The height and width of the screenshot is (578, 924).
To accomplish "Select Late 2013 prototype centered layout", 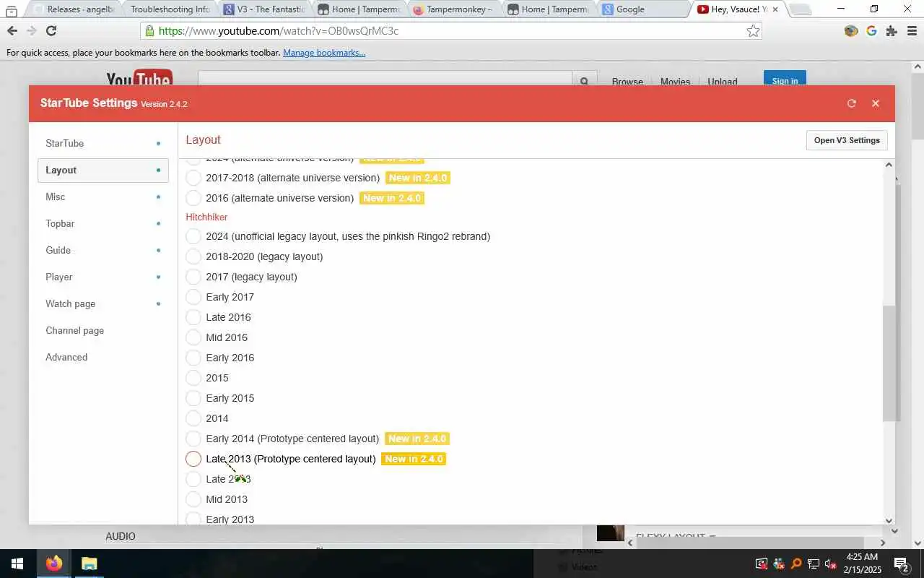I will [193, 459].
